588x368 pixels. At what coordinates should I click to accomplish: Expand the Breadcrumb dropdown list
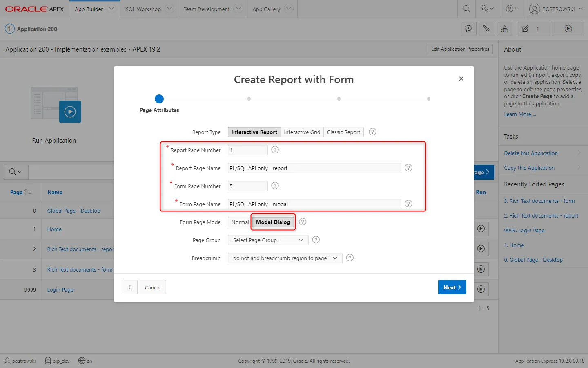[x=285, y=258]
